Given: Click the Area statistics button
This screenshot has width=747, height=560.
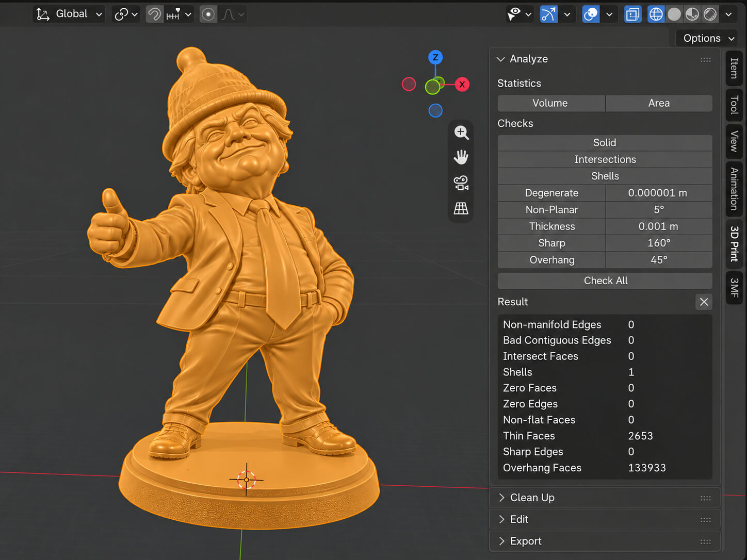Looking at the screenshot, I should click(x=659, y=103).
